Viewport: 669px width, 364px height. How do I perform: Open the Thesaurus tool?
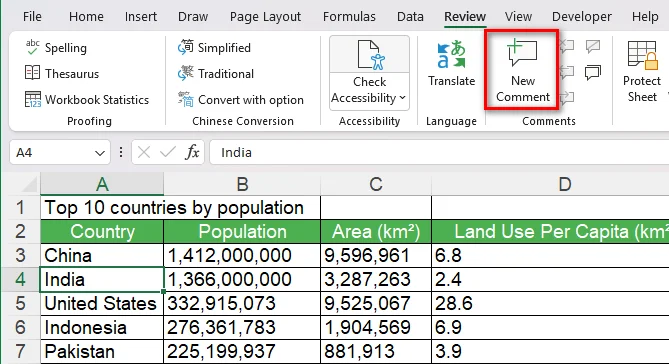[x=62, y=73]
